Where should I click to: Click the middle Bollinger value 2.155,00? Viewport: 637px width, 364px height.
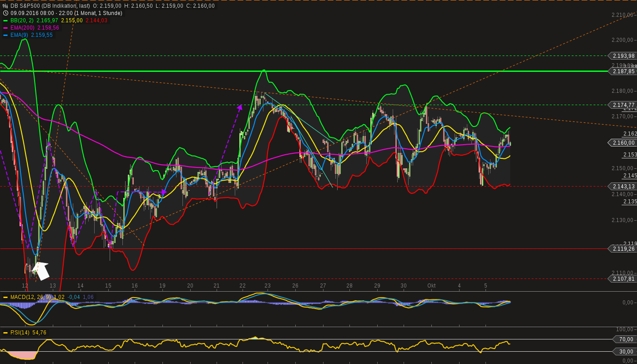coord(72,20)
